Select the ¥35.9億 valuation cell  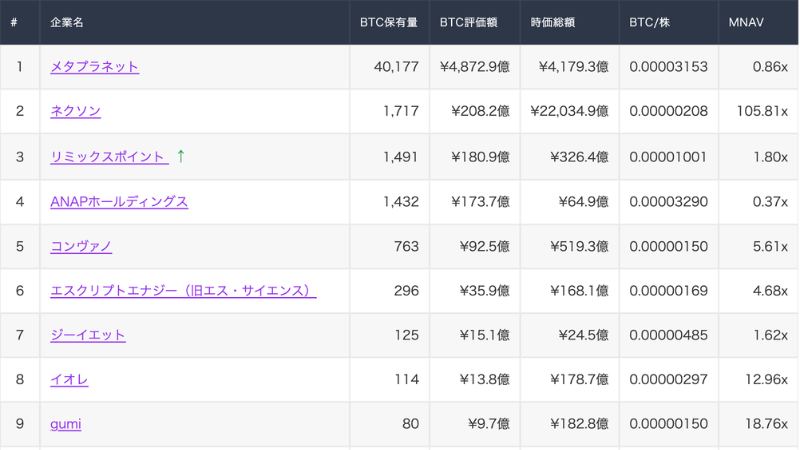[474, 291]
